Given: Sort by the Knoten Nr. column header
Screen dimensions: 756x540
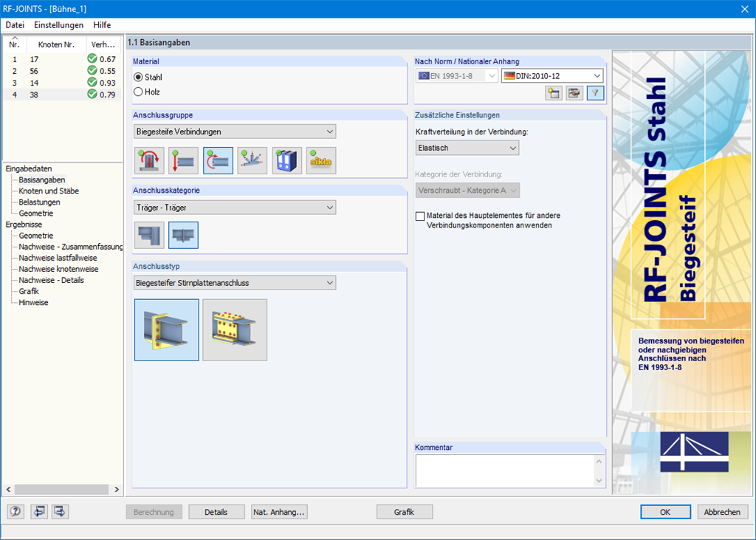Looking at the screenshot, I should coord(56,44).
